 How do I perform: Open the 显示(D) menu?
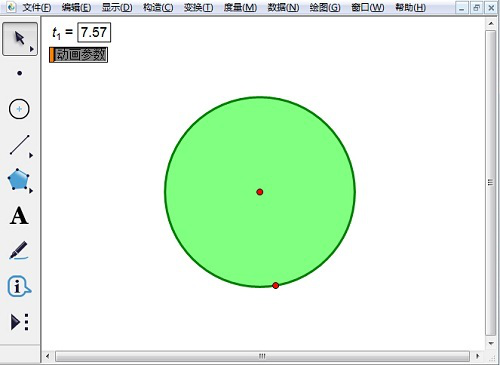pos(117,7)
